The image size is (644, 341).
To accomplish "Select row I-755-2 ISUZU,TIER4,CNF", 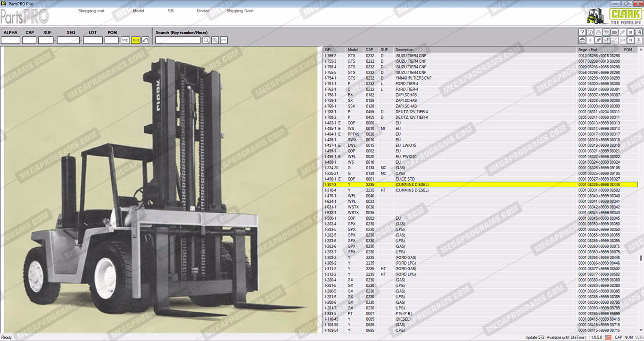I will point(480,56).
